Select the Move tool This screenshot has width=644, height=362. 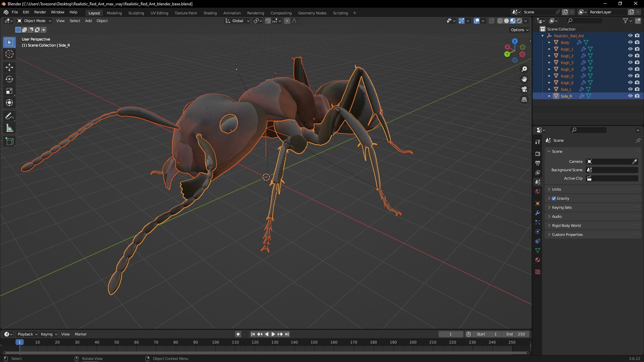pos(9,67)
